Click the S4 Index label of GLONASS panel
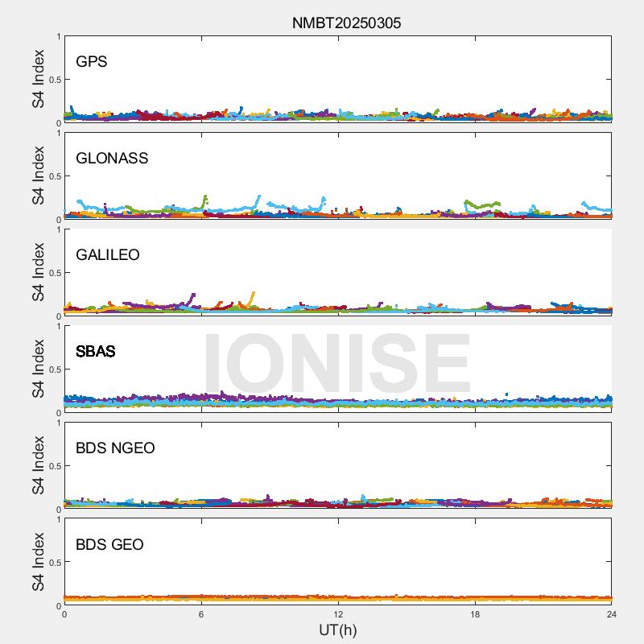Image resolution: width=644 pixels, height=644 pixels. pos(38,175)
